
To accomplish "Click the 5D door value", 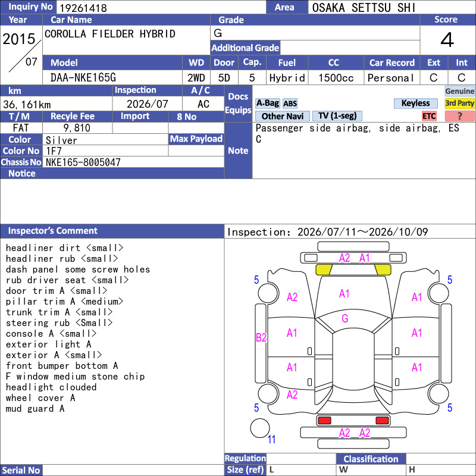I will click(x=224, y=78).
